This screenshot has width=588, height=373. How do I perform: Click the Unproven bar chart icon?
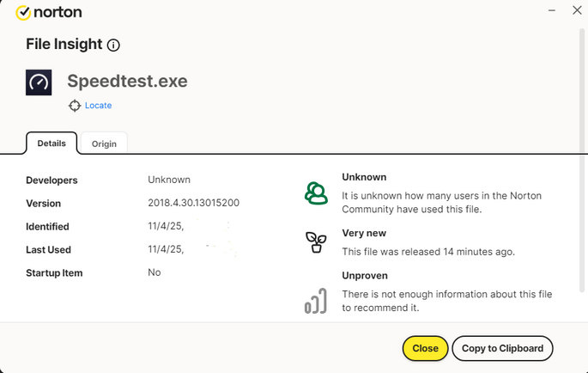click(x=316, y=302)
